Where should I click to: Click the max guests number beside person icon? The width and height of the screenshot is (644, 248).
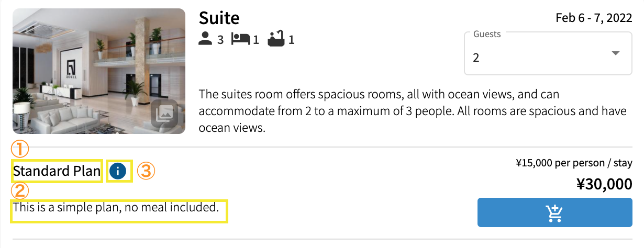click(x=220, y=39)
